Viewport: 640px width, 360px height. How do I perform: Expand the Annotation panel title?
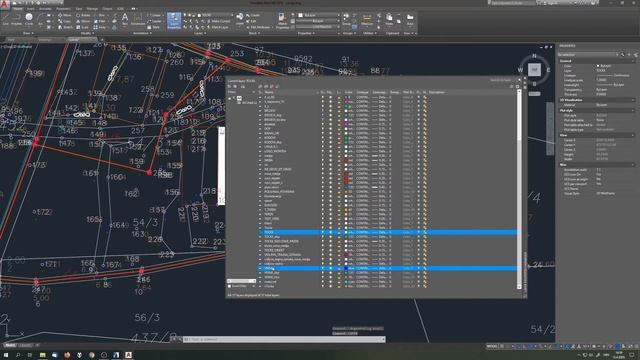[141, 33]
